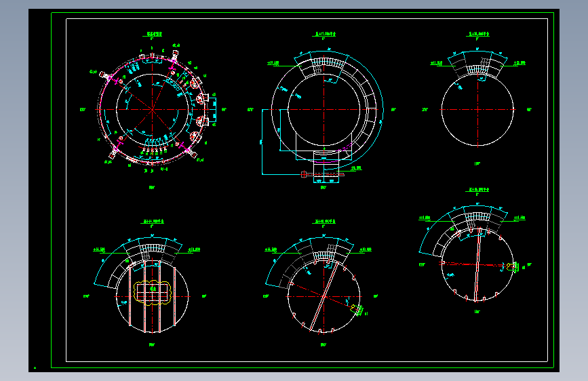This screenshot has width=588, height=381.
Task: Pick the green title label above the bottom-right plan
Action: tap(477, 190)
